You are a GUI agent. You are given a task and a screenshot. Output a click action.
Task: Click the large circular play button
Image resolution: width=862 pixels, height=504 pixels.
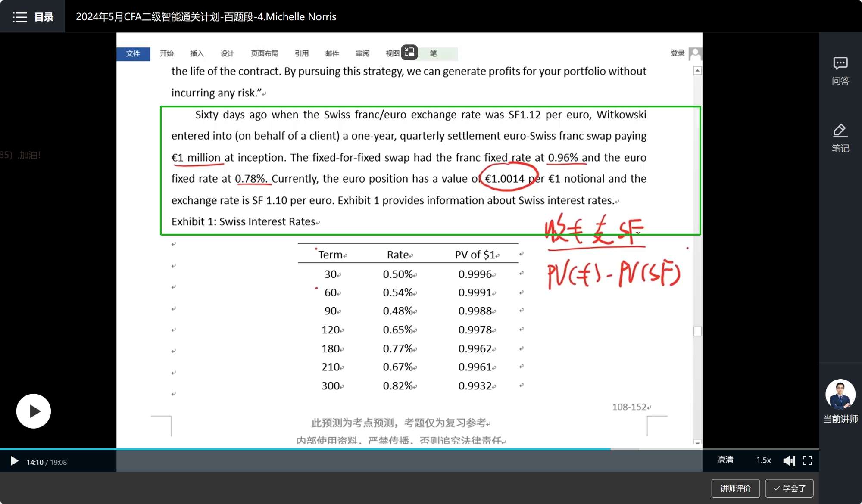pos(34,411)
